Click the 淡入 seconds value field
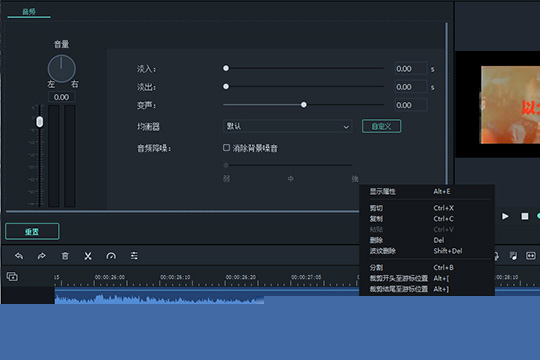 tap(411, 69)
